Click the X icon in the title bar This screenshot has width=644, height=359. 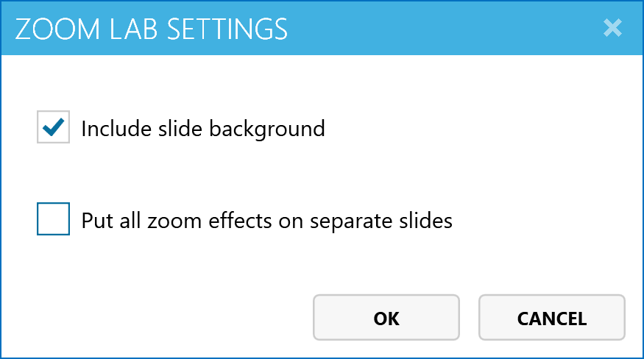(x=612, y=28)
